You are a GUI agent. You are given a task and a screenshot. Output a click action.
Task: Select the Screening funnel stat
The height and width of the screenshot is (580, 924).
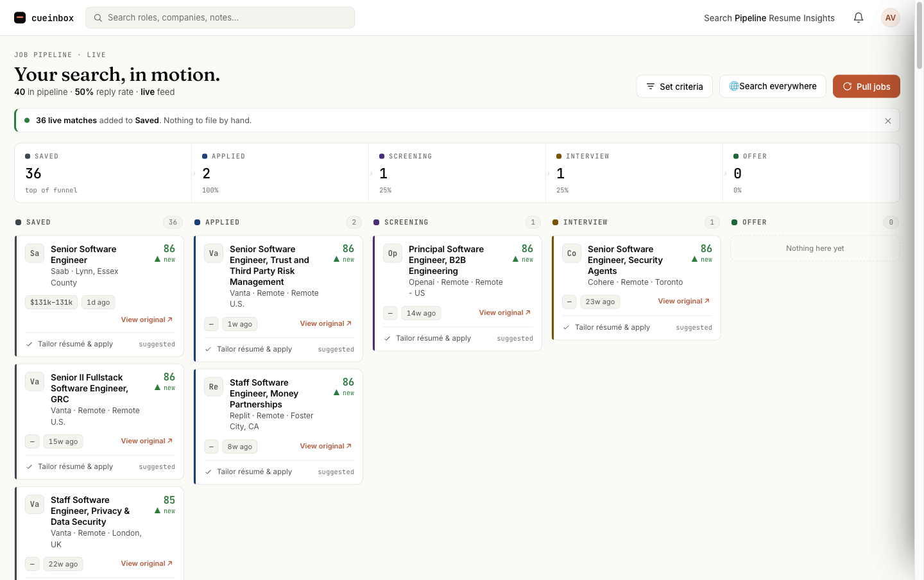pyautogui.click(x=458, y=173)
